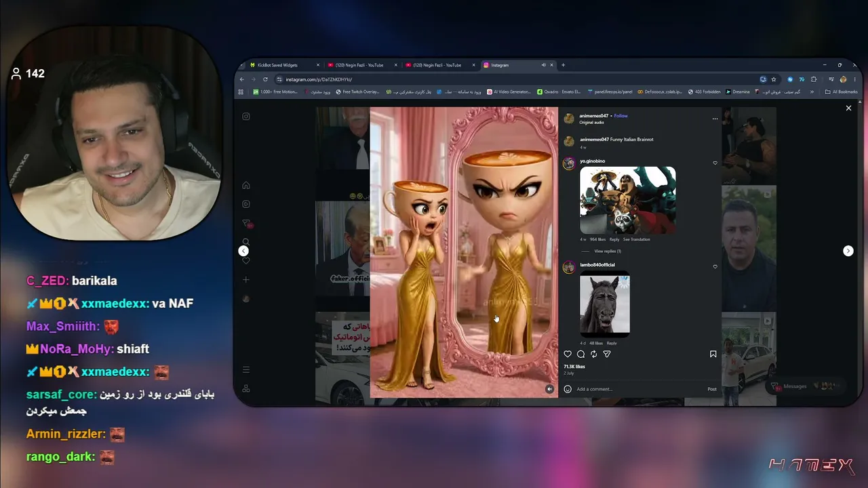This screenshot has width=868, height=488.
Task: Follow the animemes047 account
Action: tap(620, 116)
